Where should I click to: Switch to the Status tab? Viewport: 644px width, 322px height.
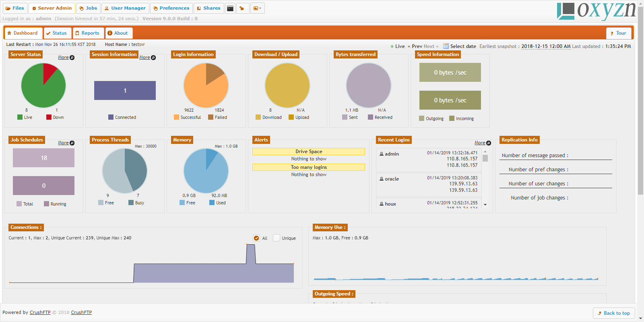click(x=58, y=33)
